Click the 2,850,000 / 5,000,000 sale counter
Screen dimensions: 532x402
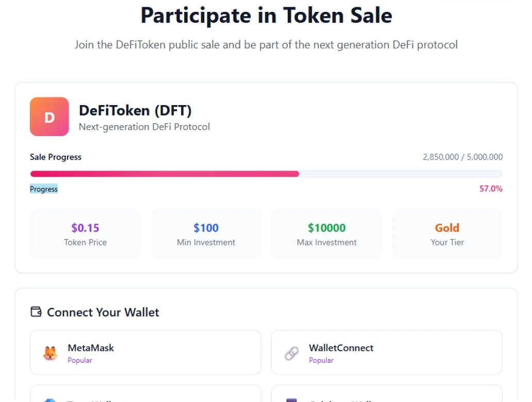(x=462, y=157)
